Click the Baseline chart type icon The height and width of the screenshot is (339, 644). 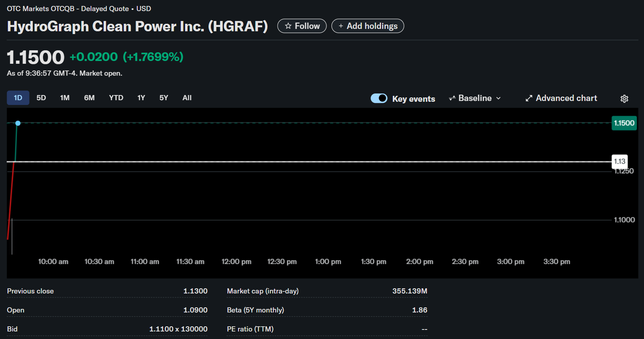pos(452,98)
